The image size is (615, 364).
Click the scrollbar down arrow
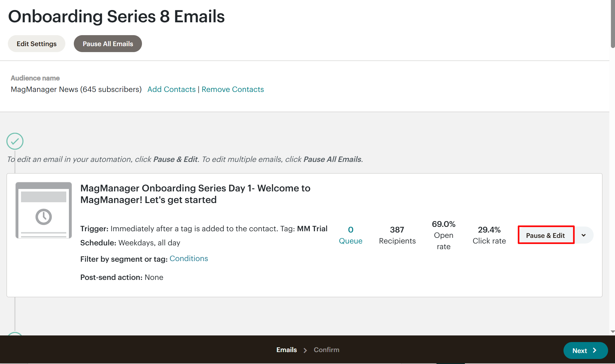612,332
